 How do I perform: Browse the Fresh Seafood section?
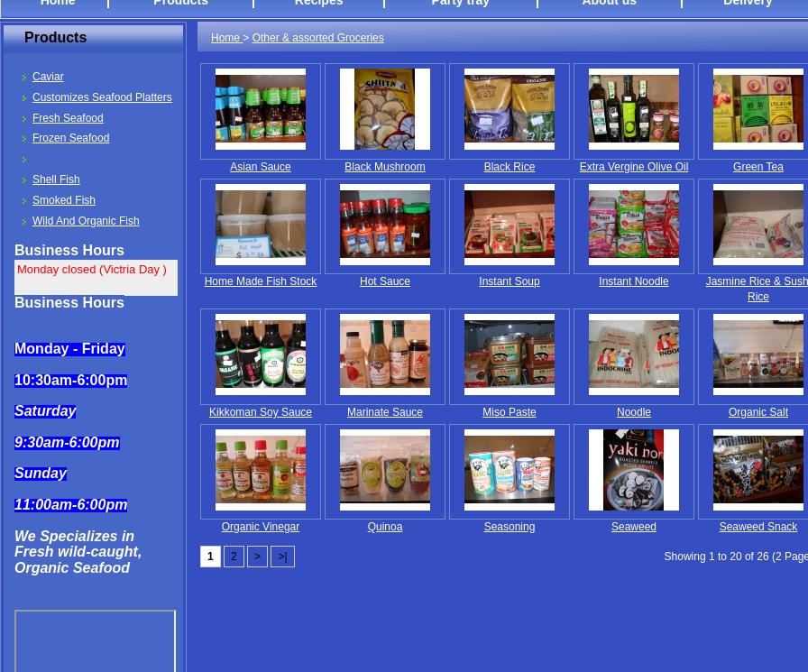click(68, 118)
